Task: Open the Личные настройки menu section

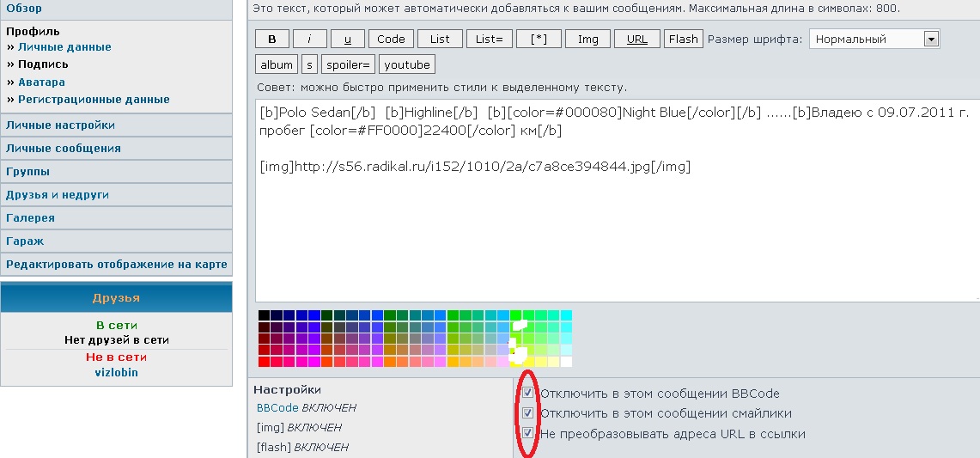Action: [x=60, y=125]
